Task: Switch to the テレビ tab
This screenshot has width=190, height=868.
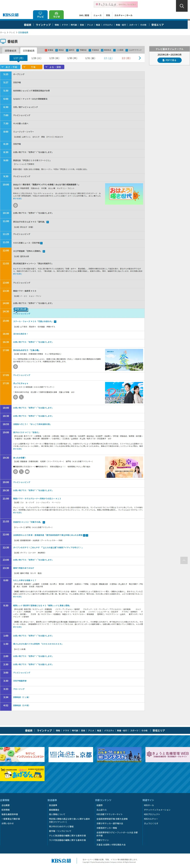Action: coord(40,15)
